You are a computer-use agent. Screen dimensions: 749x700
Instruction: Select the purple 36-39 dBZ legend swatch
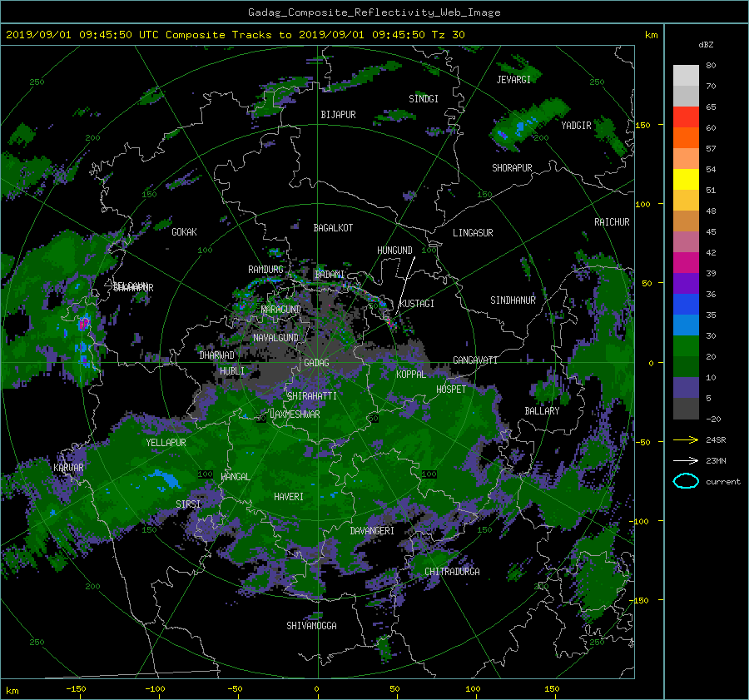pos(686,283)
